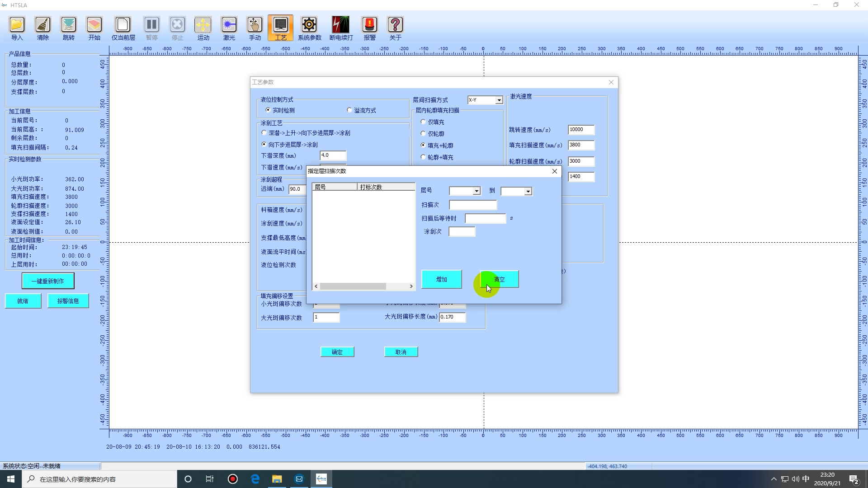The image size is (868, 488).
Task: Confirm with 确定 in 工艺参数 dialog
Action: click(x=337, y=352)
